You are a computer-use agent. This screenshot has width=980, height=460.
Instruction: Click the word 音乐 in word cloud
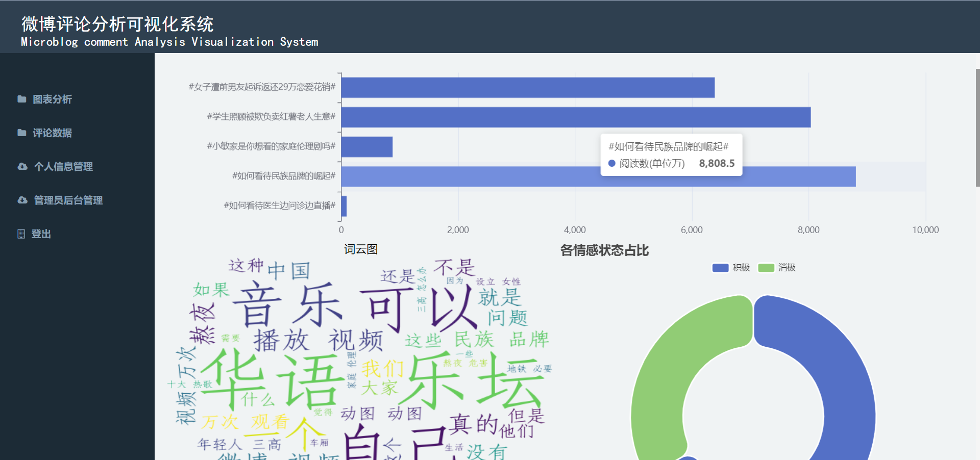click(288, 305)
